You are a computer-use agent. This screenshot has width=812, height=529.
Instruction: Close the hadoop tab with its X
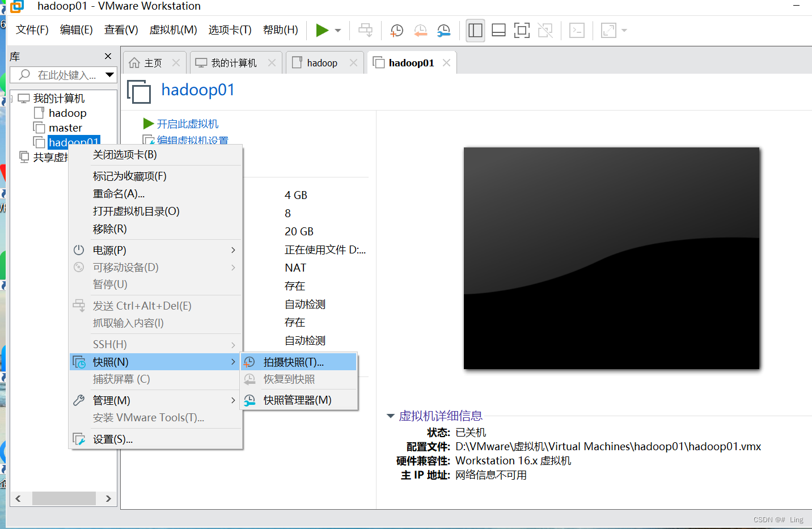click(354, 63)
